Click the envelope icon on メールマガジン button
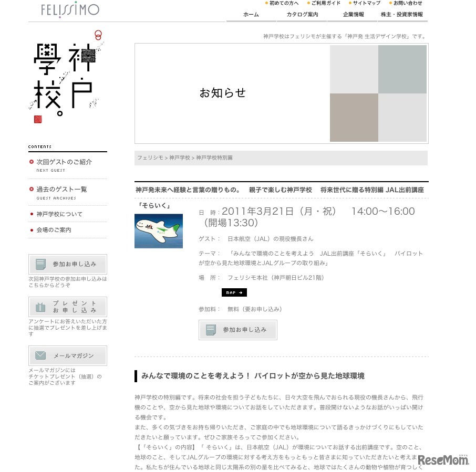This screenshot has width=476, height=472. tap(40, 355)
